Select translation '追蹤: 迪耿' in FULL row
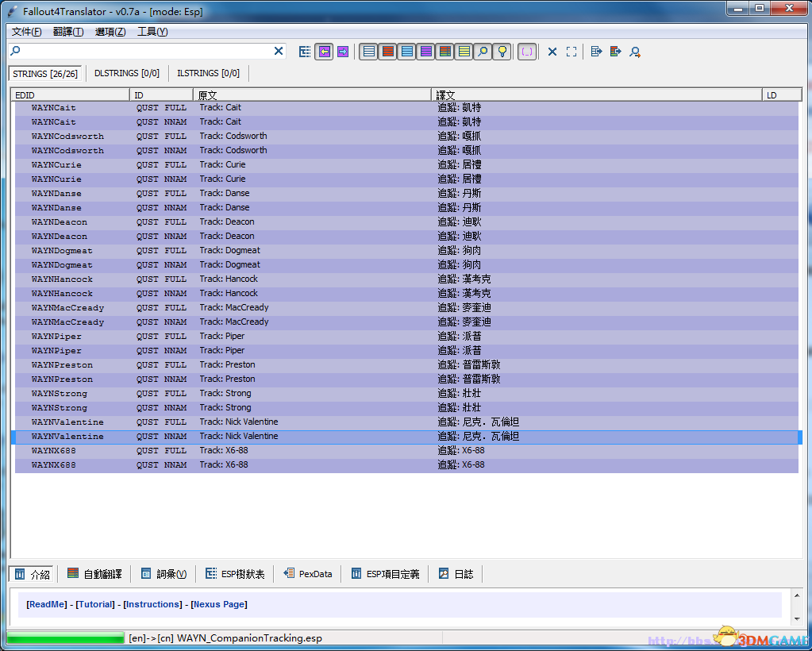Image resolution: width=812 pixels, height=651 pixels. click(x=460, y=221)
